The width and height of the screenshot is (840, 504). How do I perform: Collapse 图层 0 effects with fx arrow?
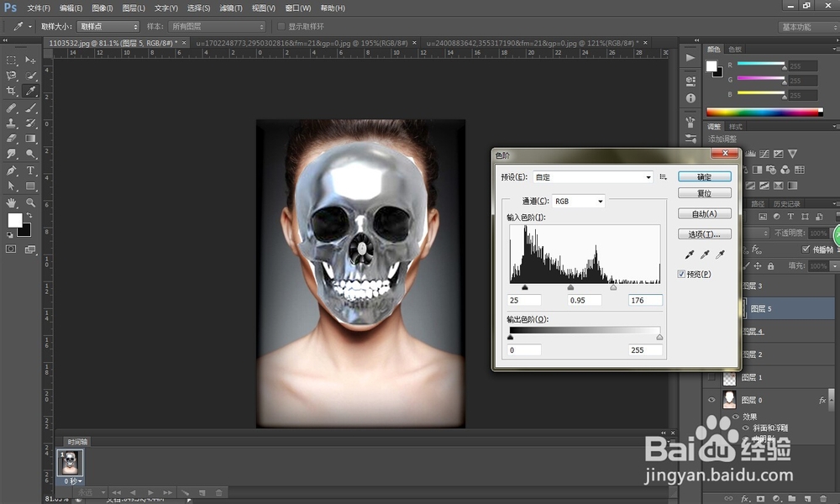click(x=832, y=400)
